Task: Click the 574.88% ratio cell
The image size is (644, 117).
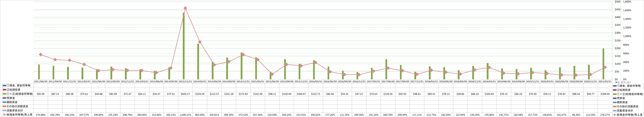Action: pyautogui.click(x=41, y=115)
